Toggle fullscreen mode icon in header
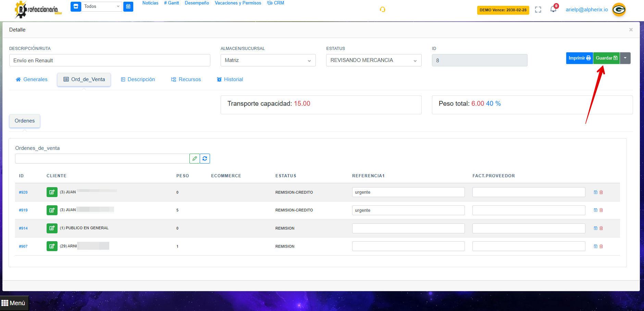 [538, 10]
